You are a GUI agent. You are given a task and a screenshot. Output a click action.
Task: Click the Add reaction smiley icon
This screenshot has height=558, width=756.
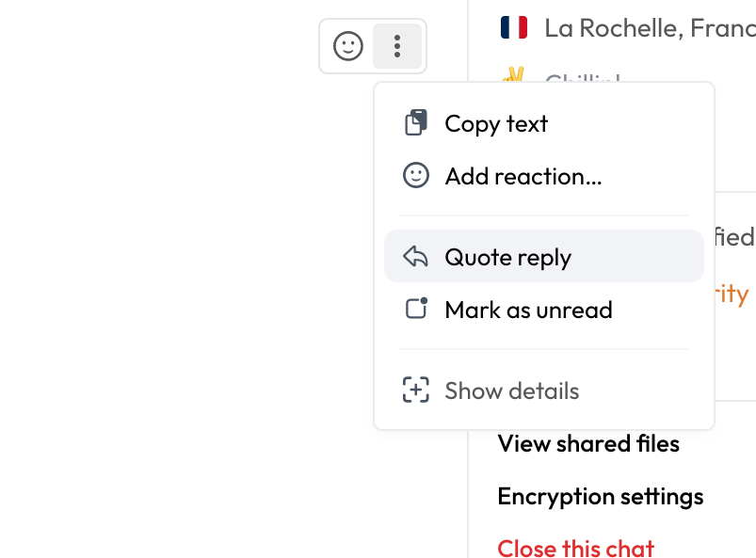click(x=416, y=176)
